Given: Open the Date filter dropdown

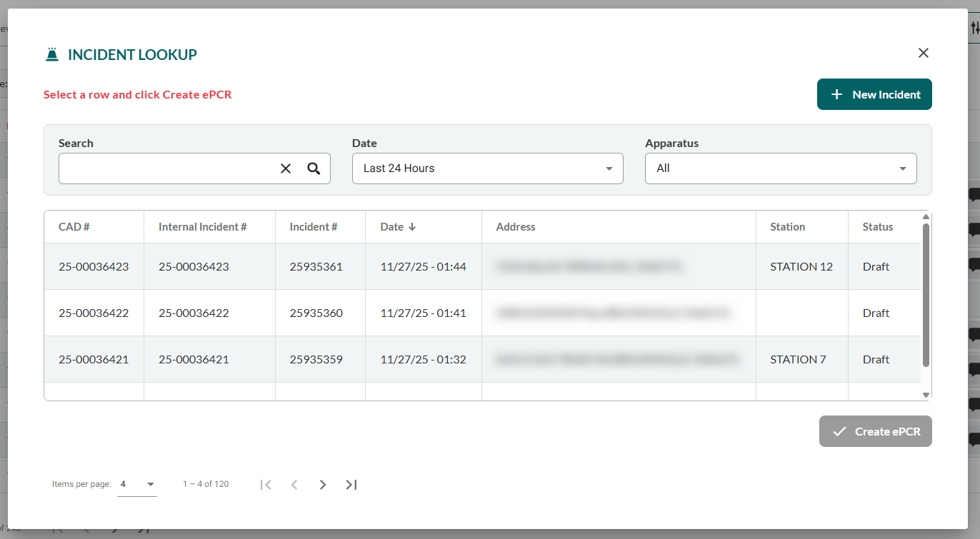Looking at the screenshot, I should pyautogui.click(x=487, y=168).
